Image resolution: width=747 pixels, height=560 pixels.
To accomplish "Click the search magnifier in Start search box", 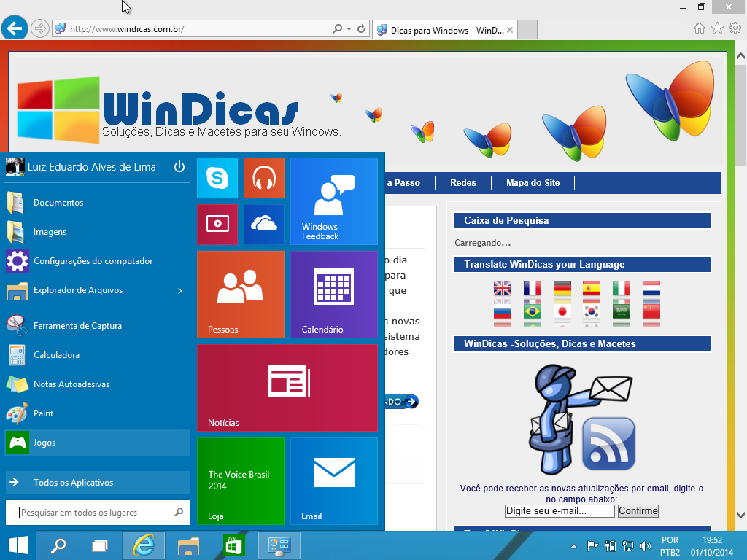I will [x=179, y=513].
